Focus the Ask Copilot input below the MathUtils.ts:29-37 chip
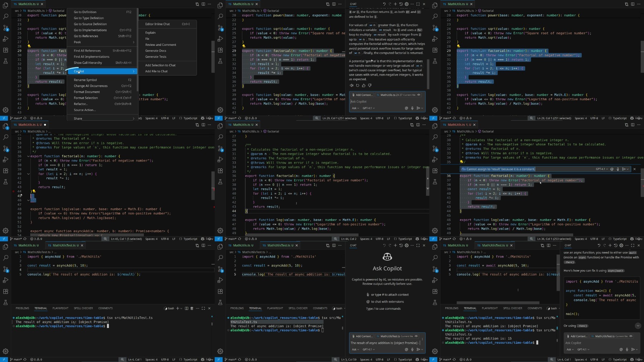This screenshot has height=362, width=644. coord(387,102)
